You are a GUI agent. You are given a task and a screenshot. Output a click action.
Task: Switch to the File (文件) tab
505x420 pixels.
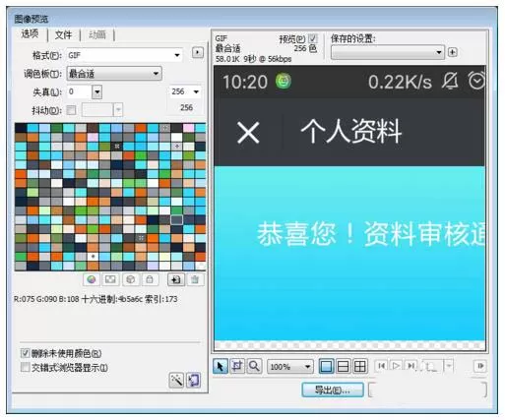coord(64,34)
